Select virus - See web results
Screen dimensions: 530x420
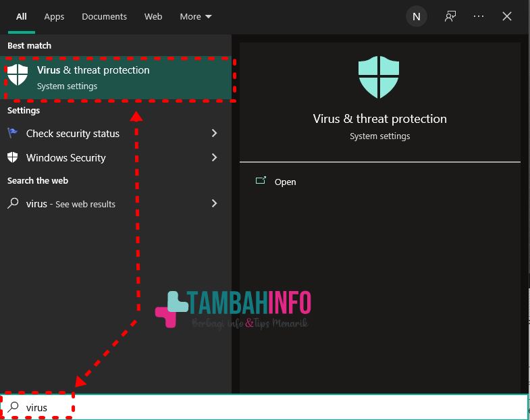click(x=116, y=203)
